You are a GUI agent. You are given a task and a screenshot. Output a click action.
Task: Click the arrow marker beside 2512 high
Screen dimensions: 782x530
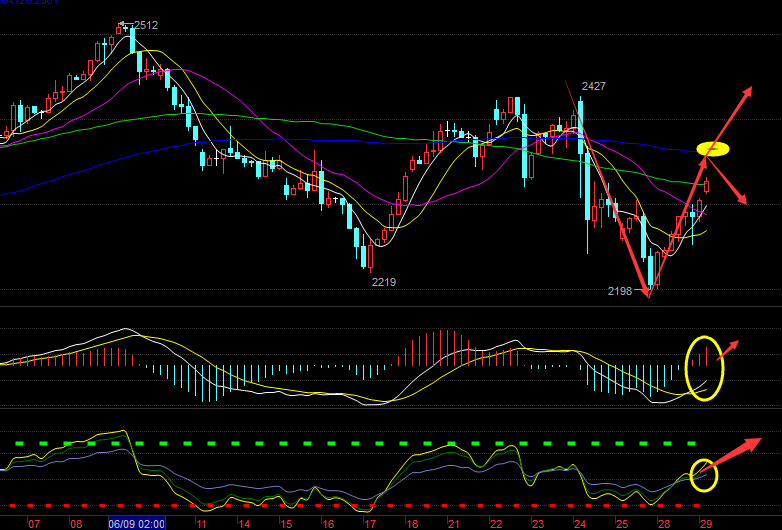[124, 24]
